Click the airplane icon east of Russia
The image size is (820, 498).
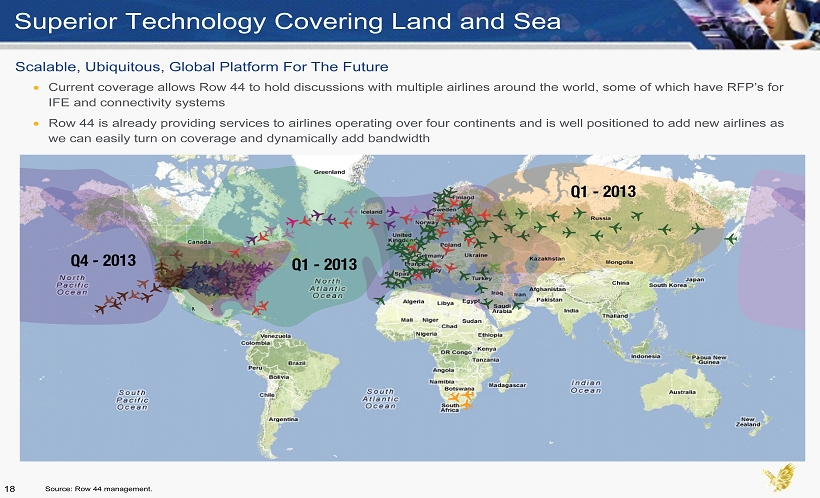[731, 238]
